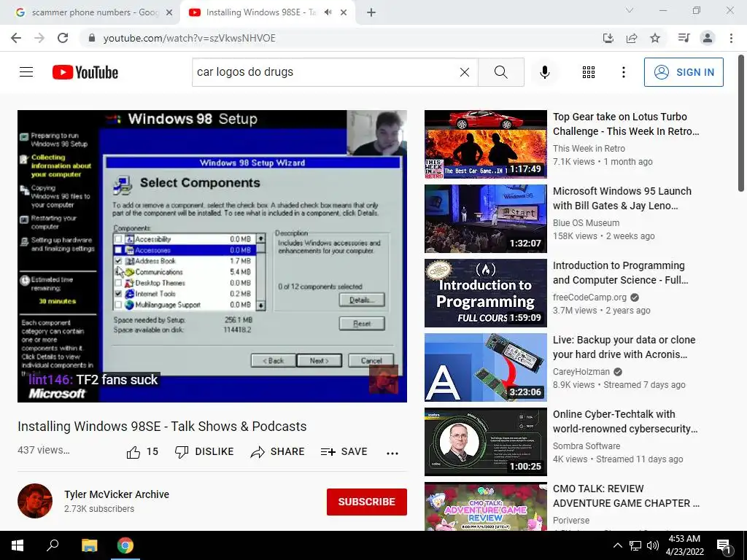Click the Blue OS Museum channel name
Screen dimensions: 747x560
pyautogui.click(x=586, y=223)
